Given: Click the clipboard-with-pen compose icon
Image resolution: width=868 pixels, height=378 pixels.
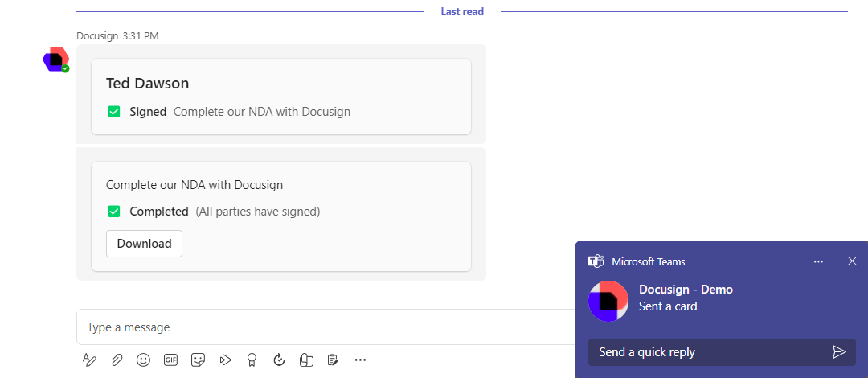Looking at the screenshot, I should click(x=333, y=360).
